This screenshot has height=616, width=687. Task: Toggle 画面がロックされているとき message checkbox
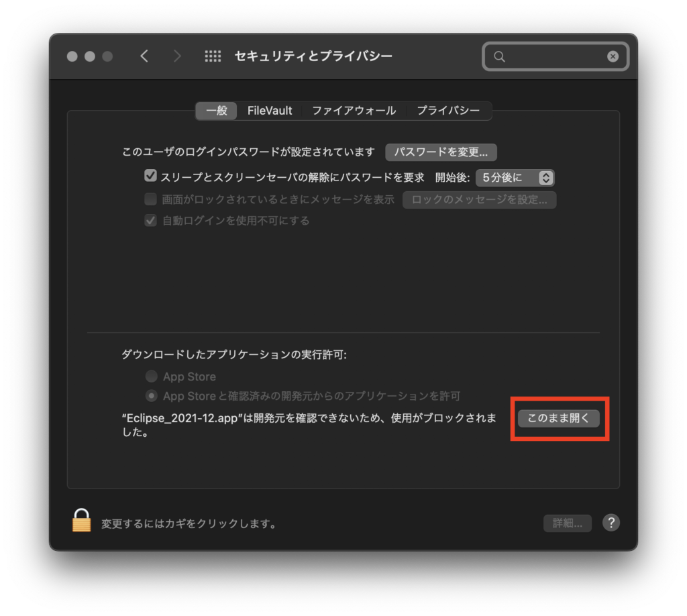(x=150, y=199)
